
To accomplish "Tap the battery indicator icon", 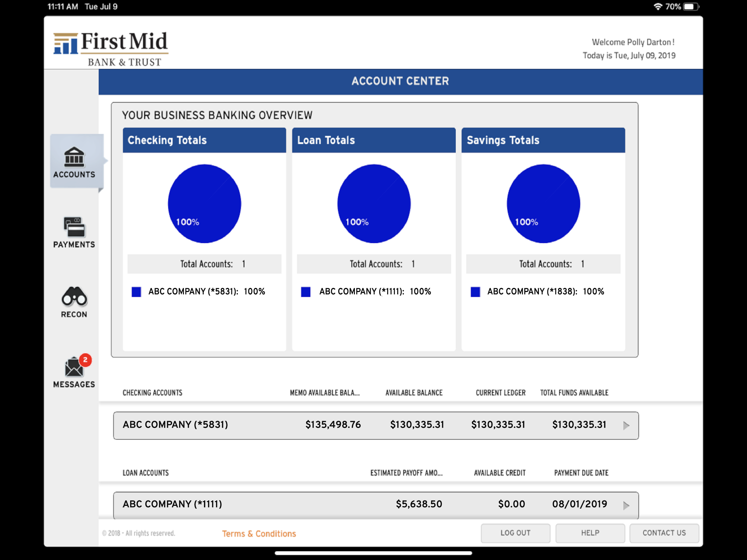I will pos(691,6).
